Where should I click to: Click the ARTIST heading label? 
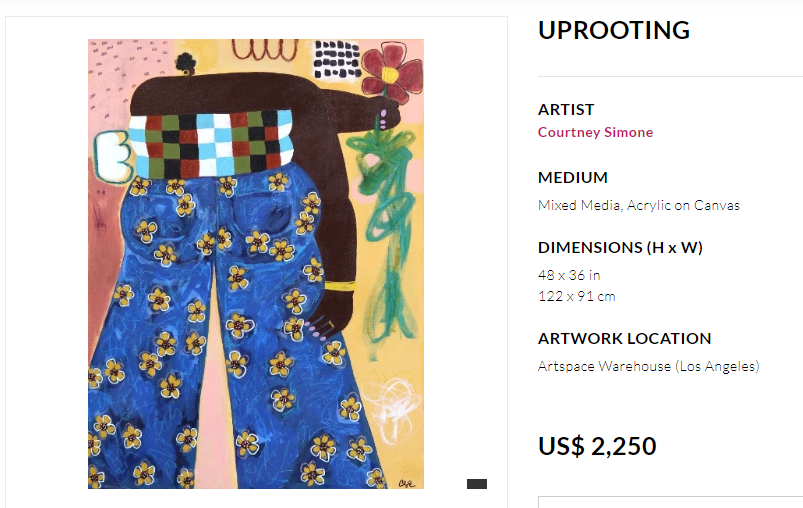pyautogui.click(x=566, y=110)
